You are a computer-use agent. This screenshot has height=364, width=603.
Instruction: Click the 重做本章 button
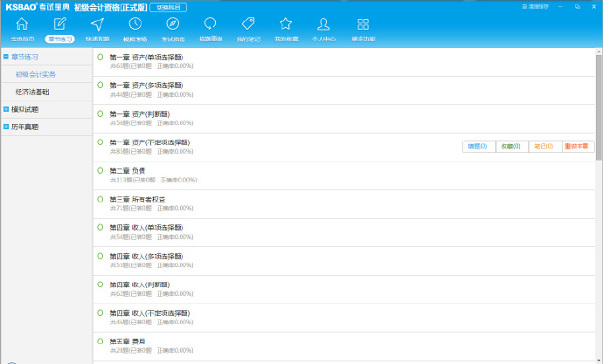click(x=576, y=147)
